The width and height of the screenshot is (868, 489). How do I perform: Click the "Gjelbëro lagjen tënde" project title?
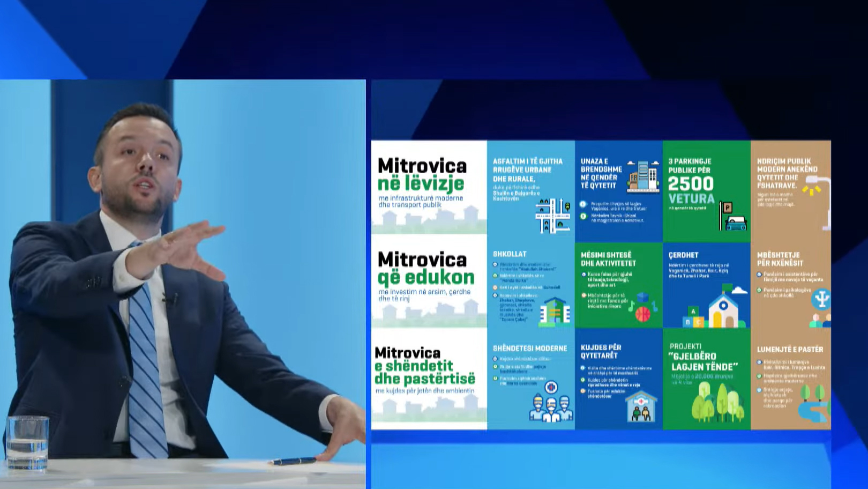(704, 361)
